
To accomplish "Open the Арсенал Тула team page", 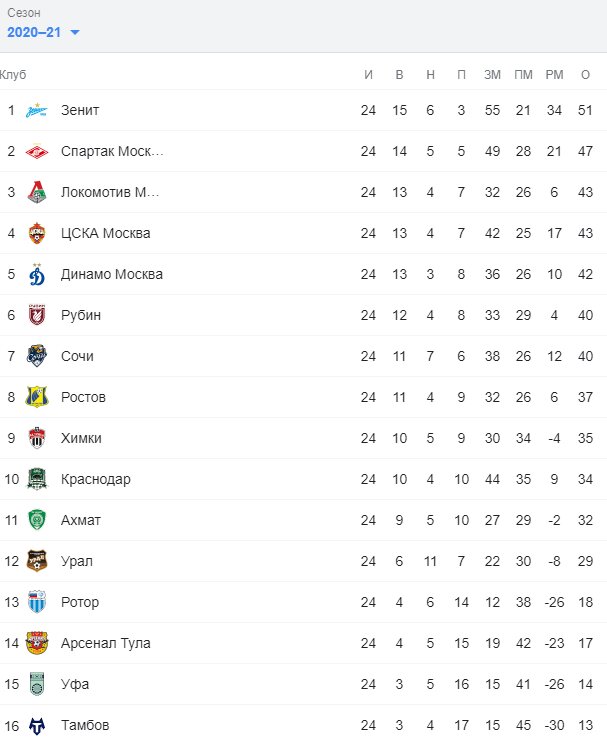I will [106, 643].
